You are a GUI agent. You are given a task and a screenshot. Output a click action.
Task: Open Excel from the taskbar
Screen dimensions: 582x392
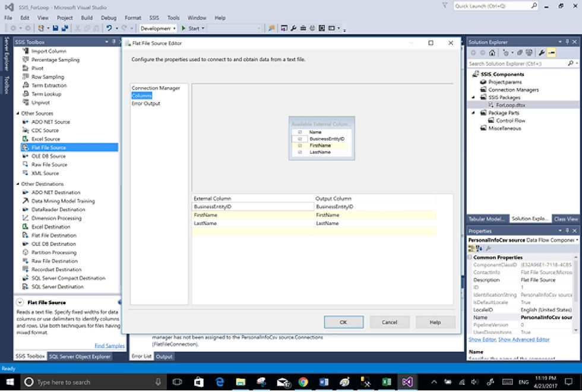click(x=387, y=382)
